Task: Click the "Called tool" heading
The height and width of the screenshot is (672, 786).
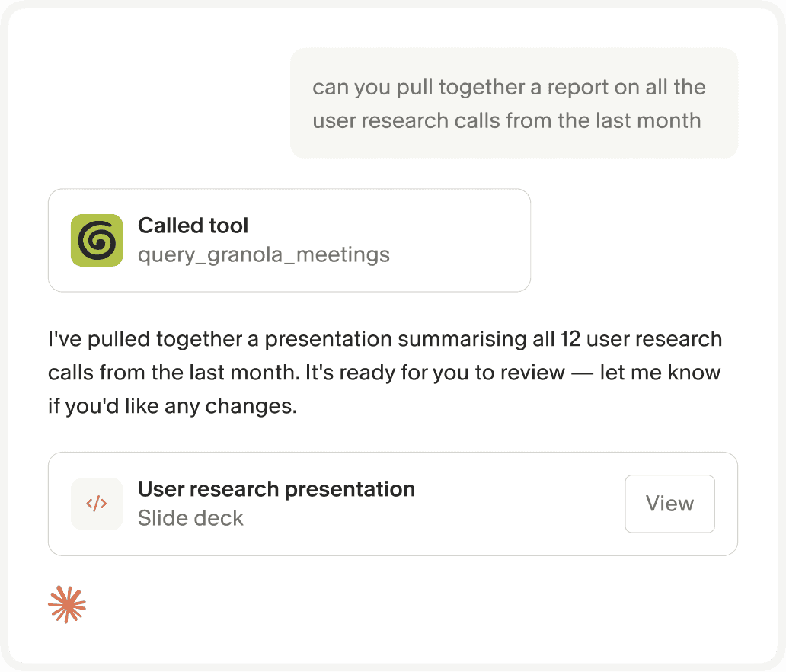Action: coord(193,226)
